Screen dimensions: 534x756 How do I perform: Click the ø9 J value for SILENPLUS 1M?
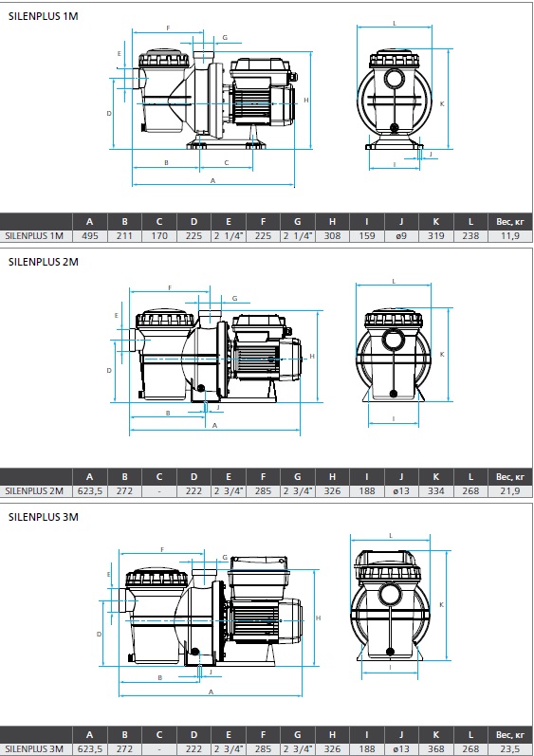(x=401, y=236)
